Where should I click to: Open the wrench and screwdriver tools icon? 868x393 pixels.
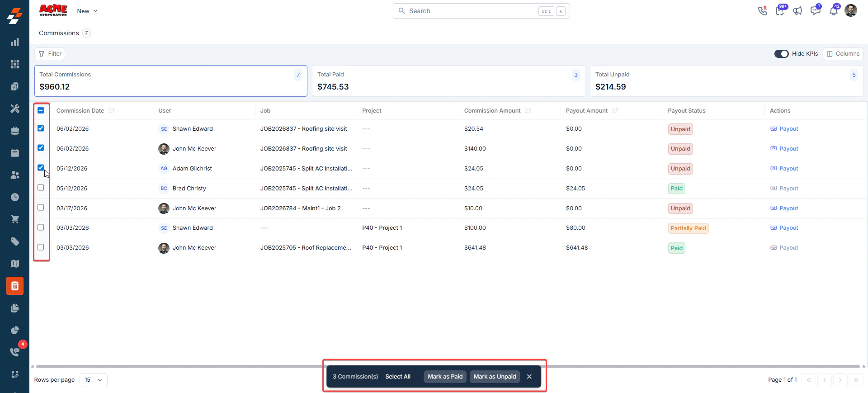[15, 109]
